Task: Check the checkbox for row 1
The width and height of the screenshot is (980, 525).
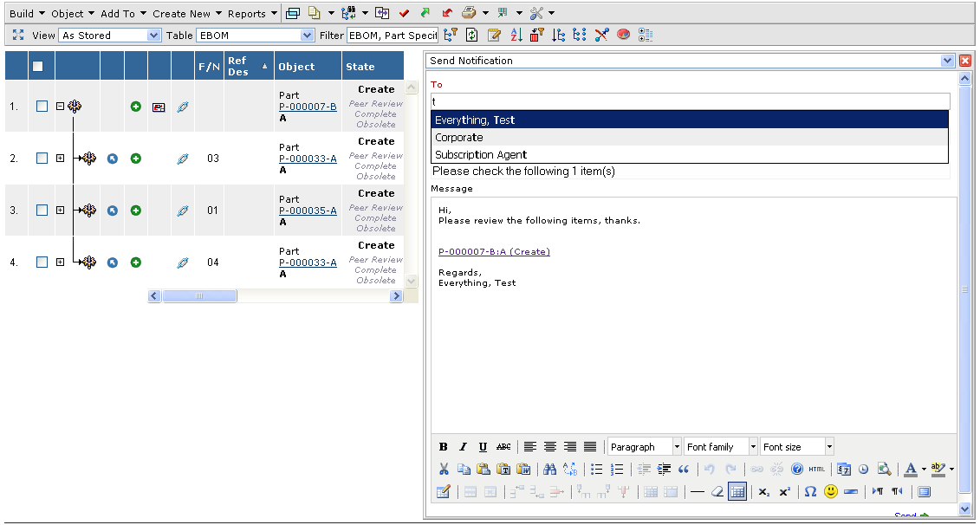Action: coord(42,107)
